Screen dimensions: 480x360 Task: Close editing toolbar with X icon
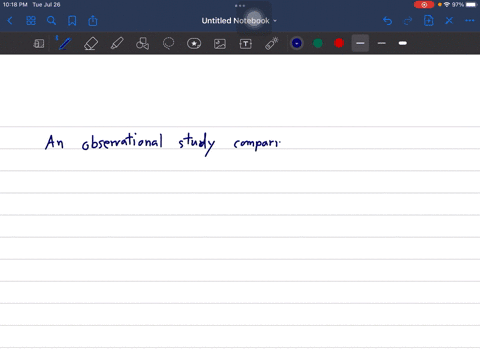(449, 21)
